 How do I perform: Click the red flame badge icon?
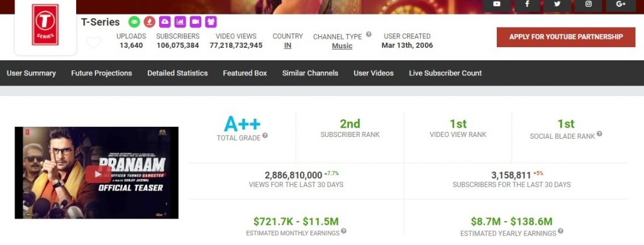pos(150,22)
